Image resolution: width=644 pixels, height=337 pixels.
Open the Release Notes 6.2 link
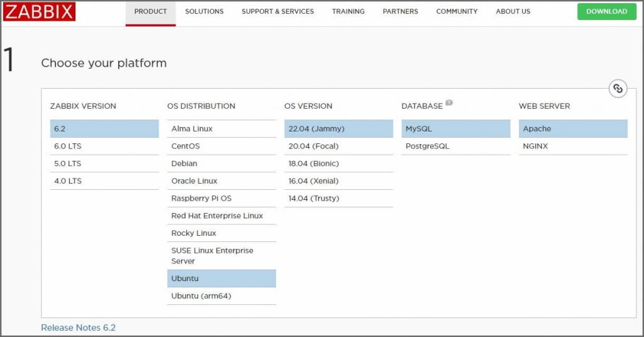79,328
